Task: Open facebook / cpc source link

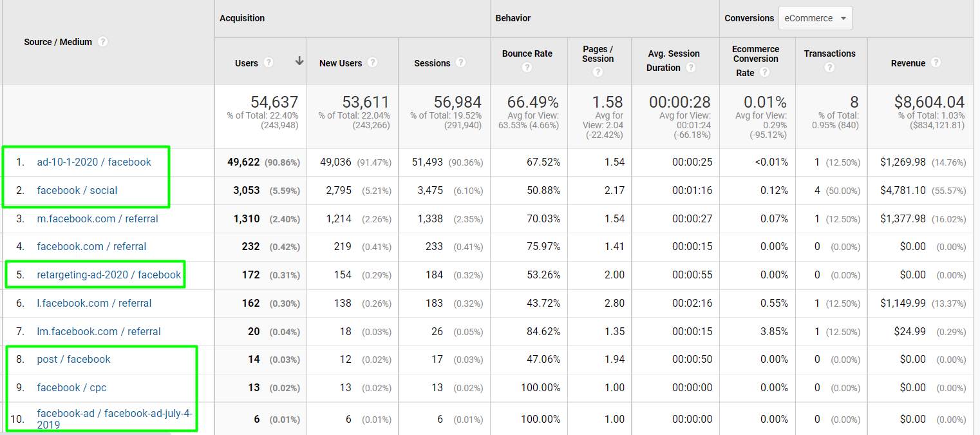Action: [71, 387]
